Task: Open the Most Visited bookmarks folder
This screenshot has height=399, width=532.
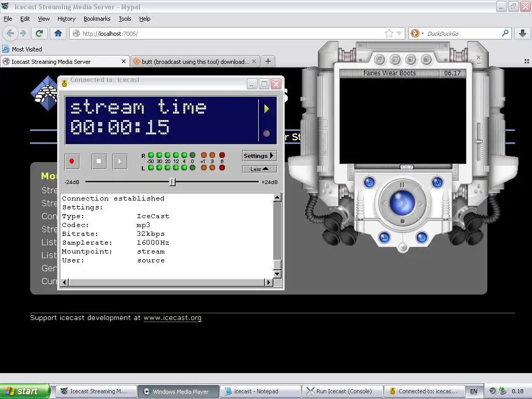Action: 22,49
